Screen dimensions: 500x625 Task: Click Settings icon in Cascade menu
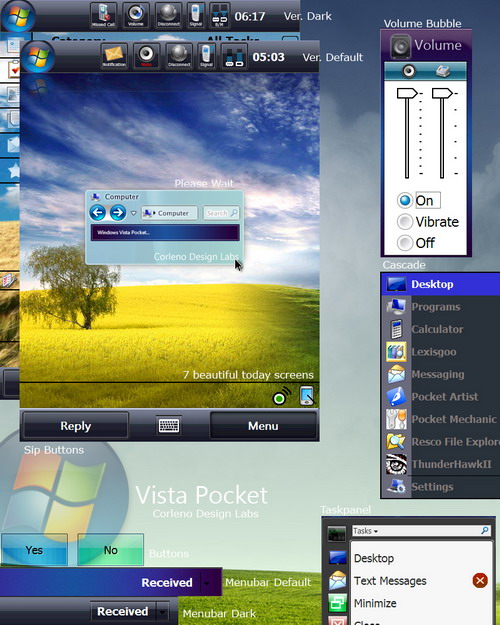pos(396,487)
